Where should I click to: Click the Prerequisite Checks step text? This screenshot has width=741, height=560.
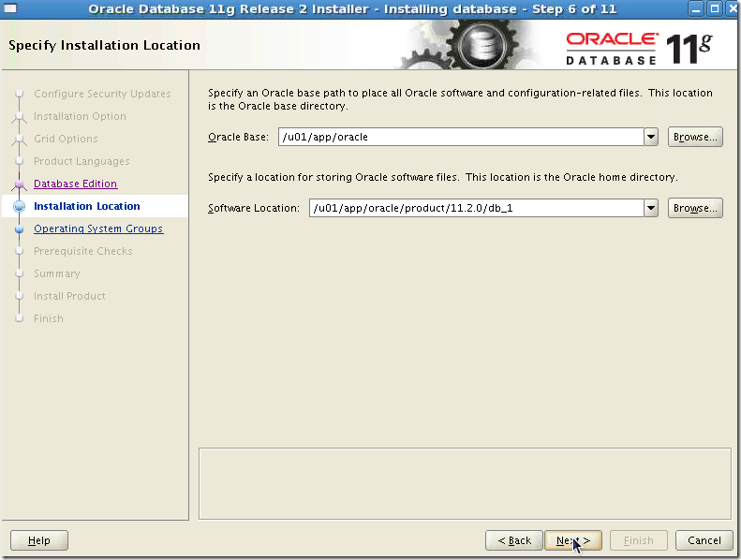point(83,251)
